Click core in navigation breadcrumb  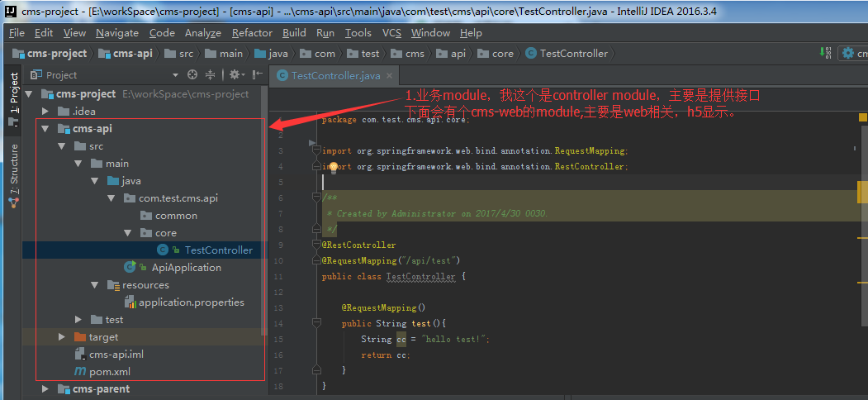coord(496,53)
